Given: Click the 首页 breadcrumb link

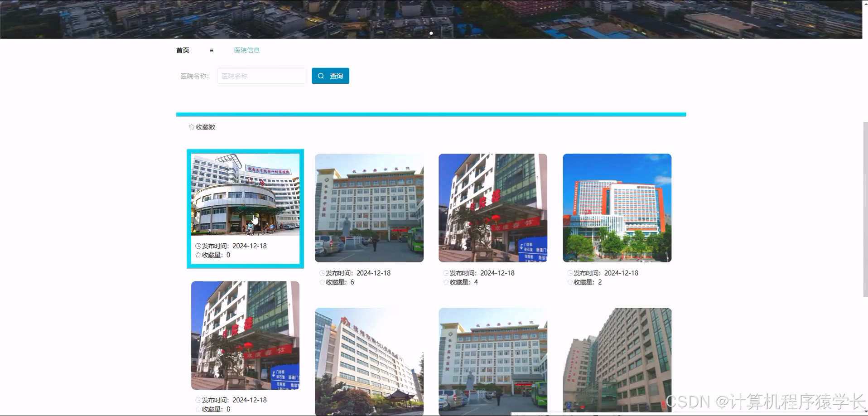Looking at the screenshot, I should tap(183, 50).
